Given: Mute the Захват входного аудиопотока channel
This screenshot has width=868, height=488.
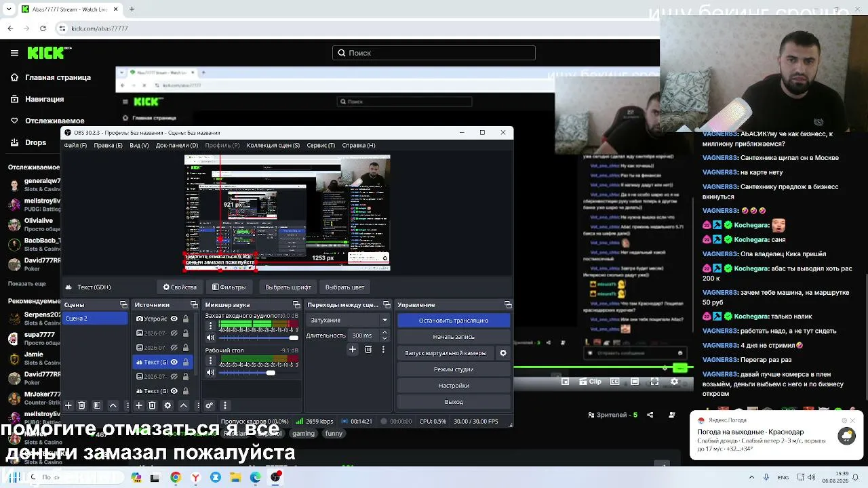Looking at the screenshot, I should [x=210, y=338].
